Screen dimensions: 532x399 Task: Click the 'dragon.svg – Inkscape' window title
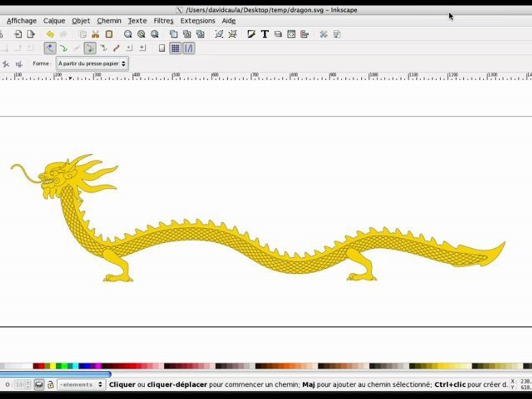(x=272, y=10)
